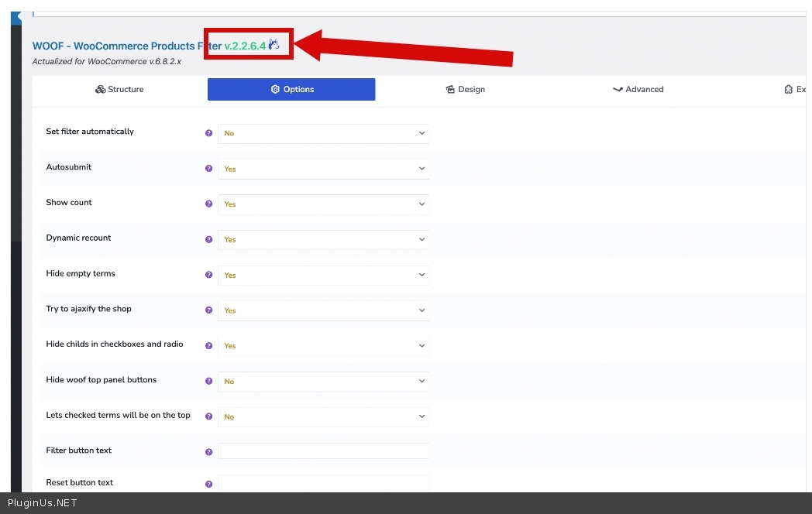Open the Show count select box

point(323,204)
